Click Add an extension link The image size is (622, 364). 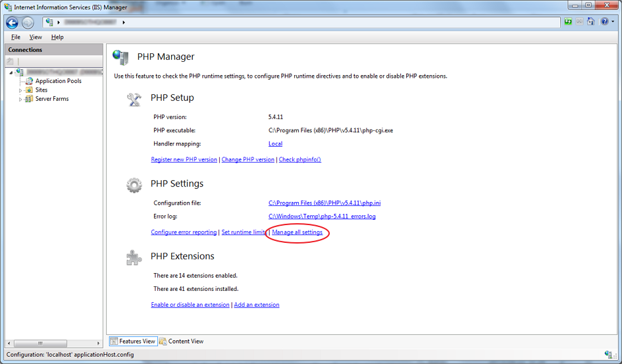[x=257, y=305]
